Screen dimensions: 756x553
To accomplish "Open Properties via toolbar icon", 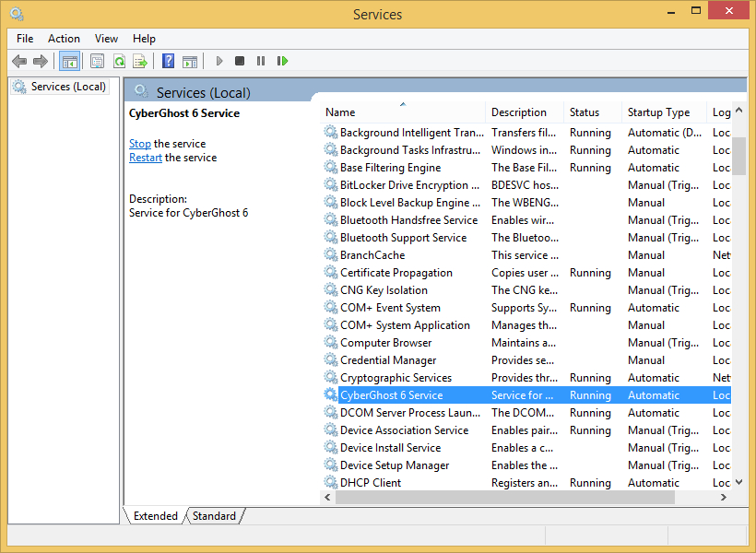I will point(97,61).
